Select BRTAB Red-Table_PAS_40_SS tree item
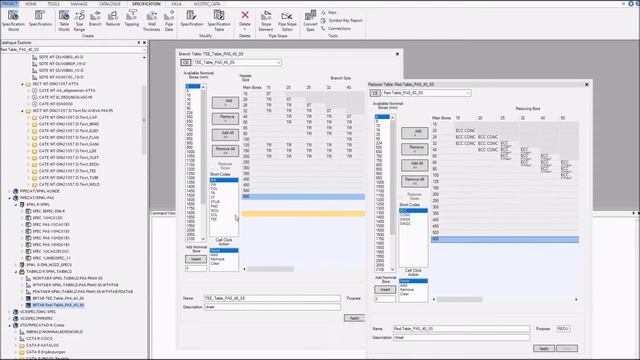This screenshot has height=360, width=640. (58, 305)
